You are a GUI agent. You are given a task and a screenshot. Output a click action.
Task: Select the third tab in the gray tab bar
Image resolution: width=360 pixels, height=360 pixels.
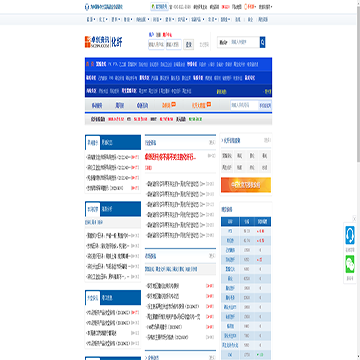tap(142, 106)
